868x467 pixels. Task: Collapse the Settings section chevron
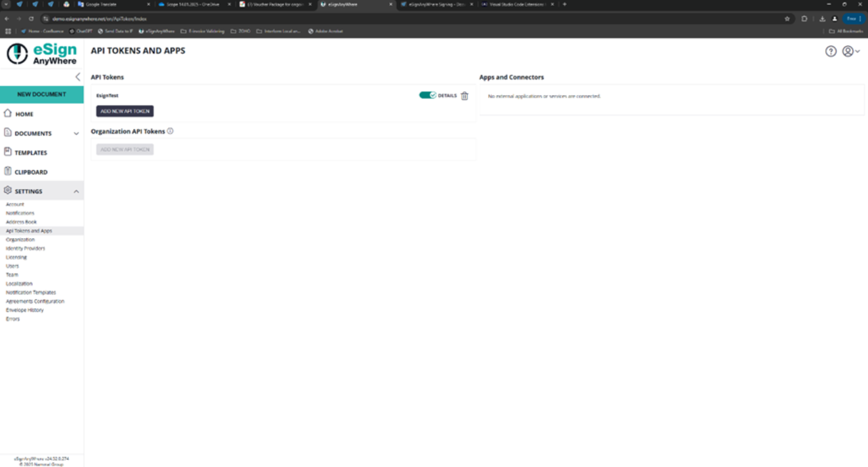point(76,192)
